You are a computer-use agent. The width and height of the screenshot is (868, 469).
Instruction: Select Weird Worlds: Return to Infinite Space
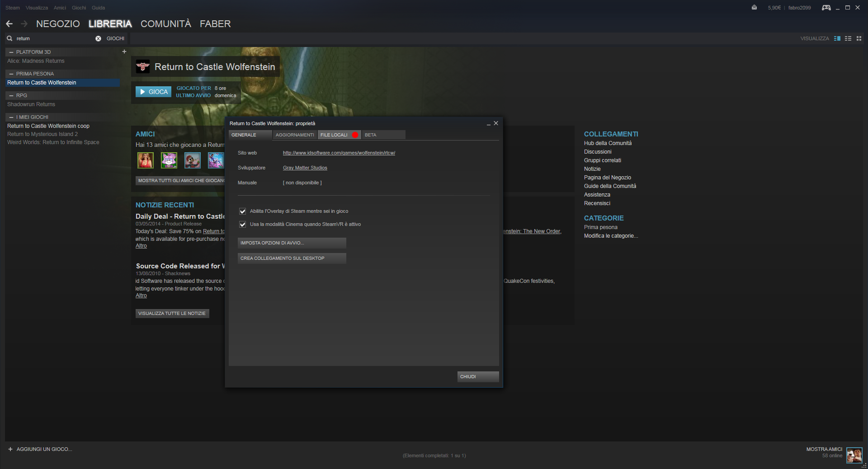pos(53,142)
